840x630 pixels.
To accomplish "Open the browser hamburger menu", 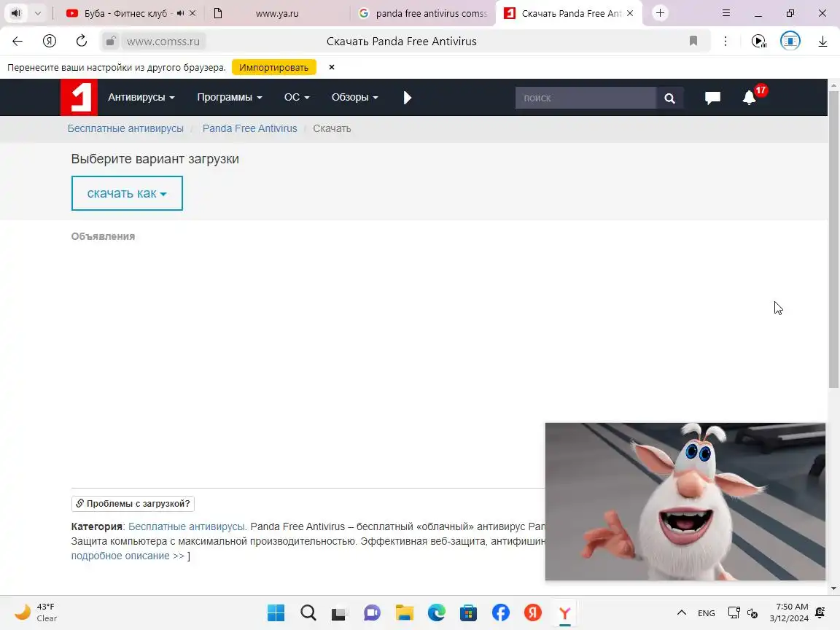I will click(726, 13).
